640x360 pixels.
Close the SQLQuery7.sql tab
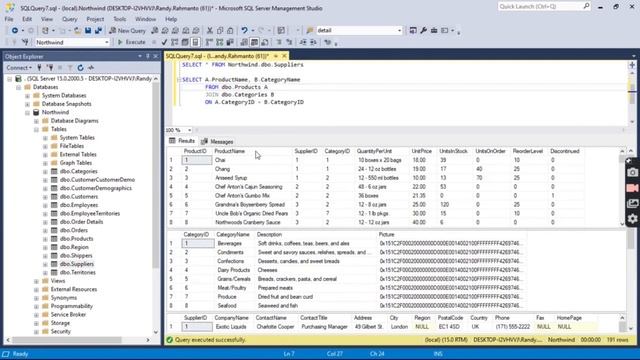point(284,56)
